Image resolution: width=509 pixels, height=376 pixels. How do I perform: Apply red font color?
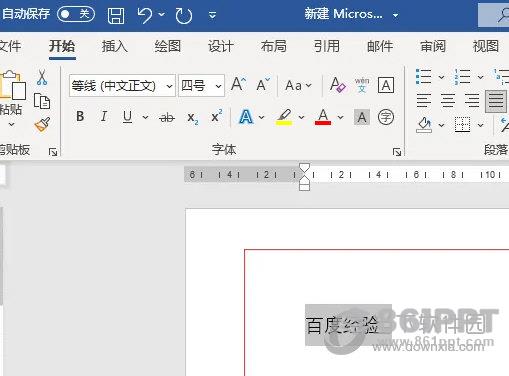(x=323, y=117)
